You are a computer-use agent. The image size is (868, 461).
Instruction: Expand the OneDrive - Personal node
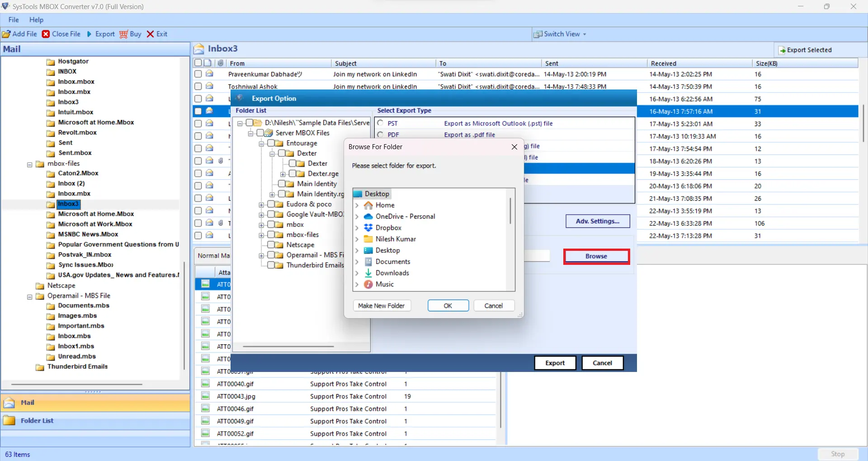357,216
